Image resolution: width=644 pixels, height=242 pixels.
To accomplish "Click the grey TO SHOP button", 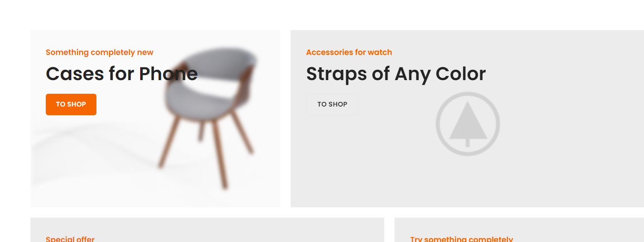I will [332, 104].
